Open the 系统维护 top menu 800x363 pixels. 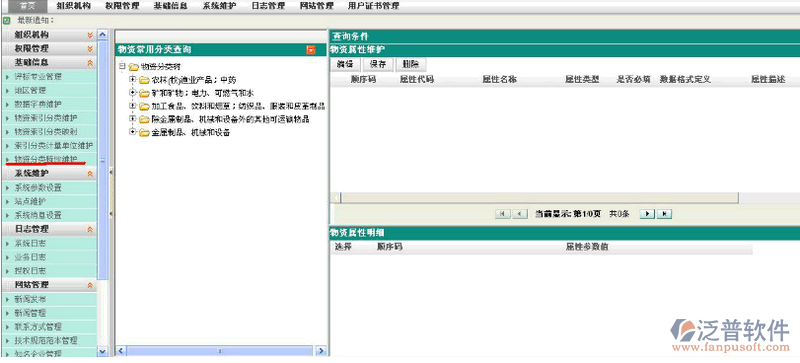tap(219, 6)
